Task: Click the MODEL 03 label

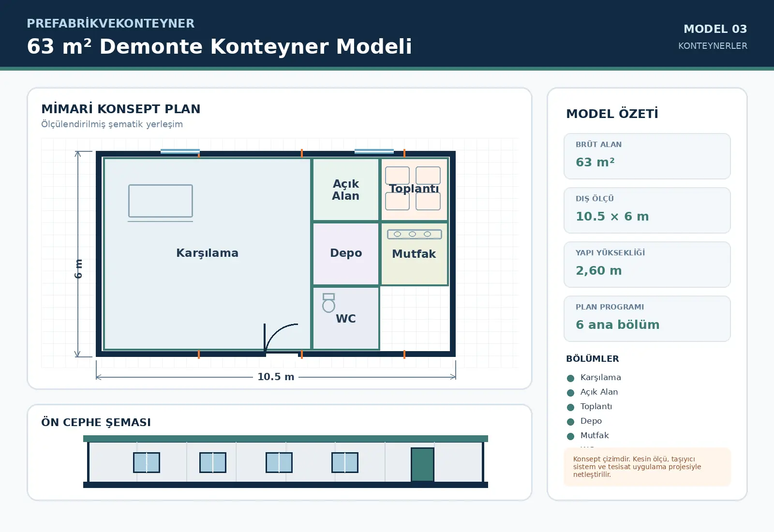Action: pyautogui.click(x=715, y=29)
